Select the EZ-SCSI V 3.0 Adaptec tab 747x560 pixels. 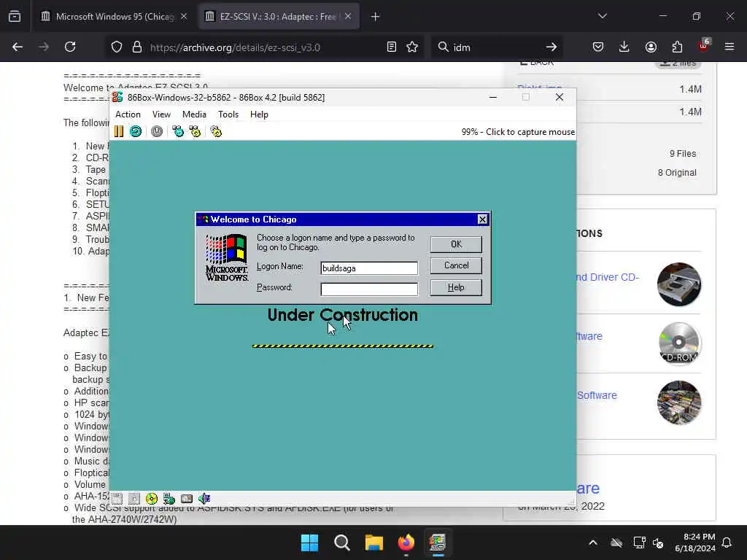279,17
